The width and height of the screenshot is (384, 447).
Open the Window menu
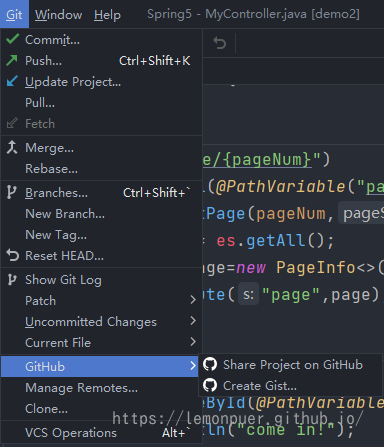58,15
